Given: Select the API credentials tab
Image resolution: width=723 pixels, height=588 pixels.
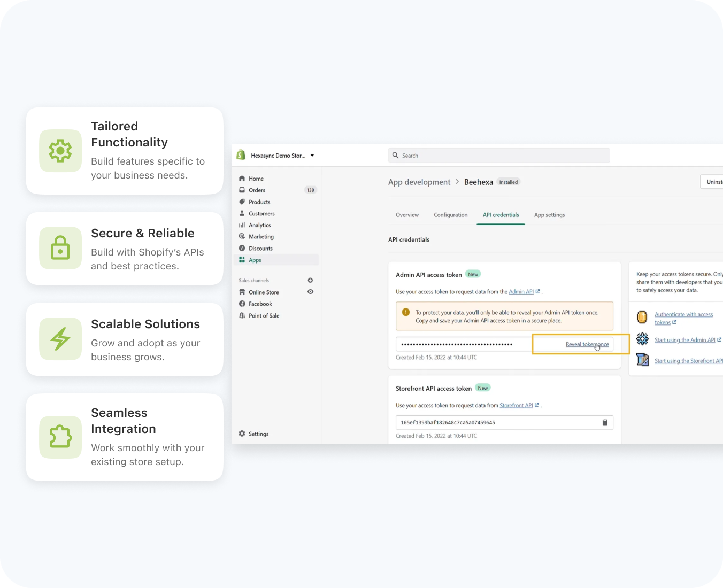Looking at the screenshot, I should [x=501, y=215].
